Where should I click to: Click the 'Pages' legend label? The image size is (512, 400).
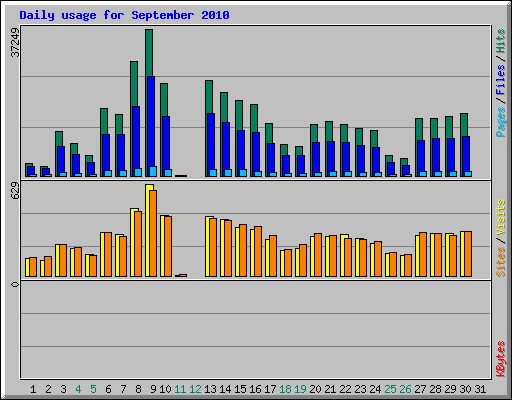click(x=501, y=122)
